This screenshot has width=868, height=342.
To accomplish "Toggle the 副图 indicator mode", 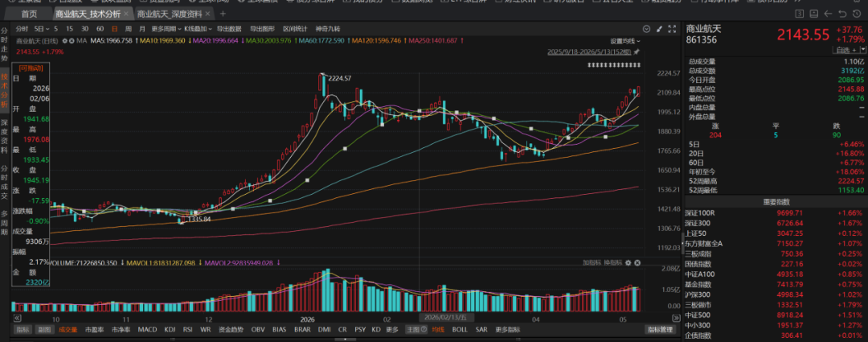I will (x=43, y=329).
